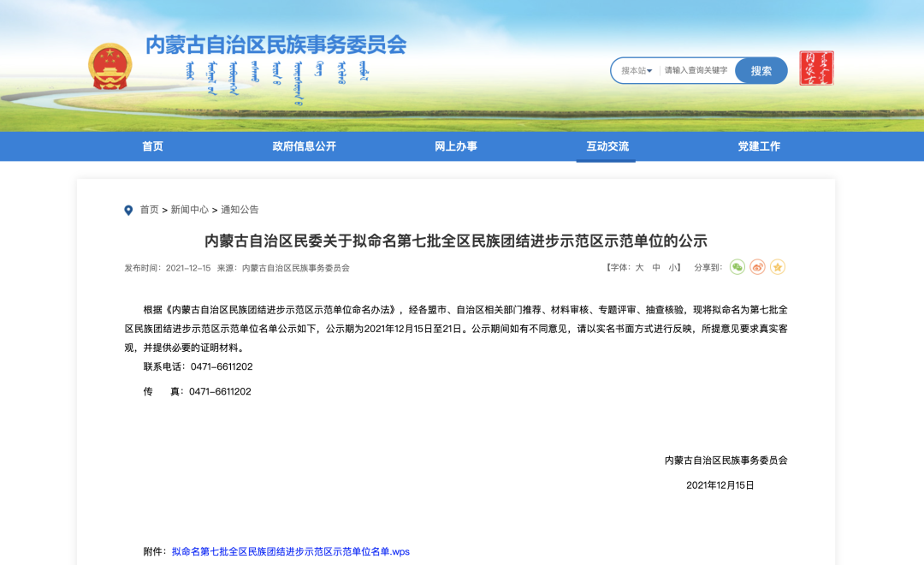The width and height of the screenshot is (924, 565).
Task: Click the national emblem logo
Action: 110,66
